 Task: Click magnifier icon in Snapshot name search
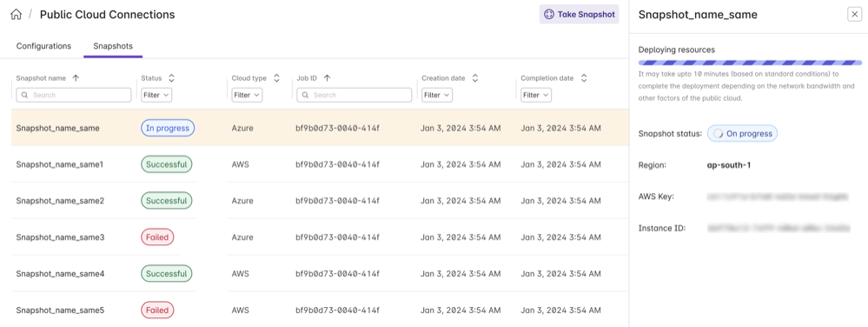pyautogui.click(x=25, y=96)
